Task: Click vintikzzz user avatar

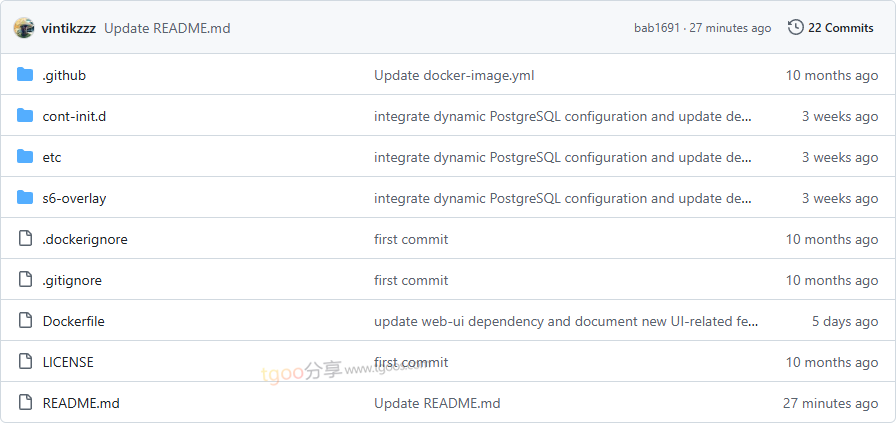Action: point(24,28)
